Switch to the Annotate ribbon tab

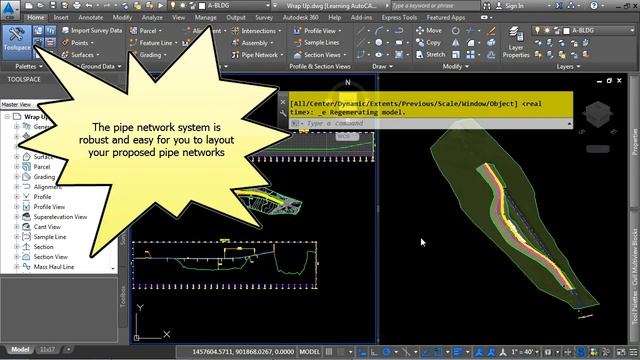tap(91, 18)
